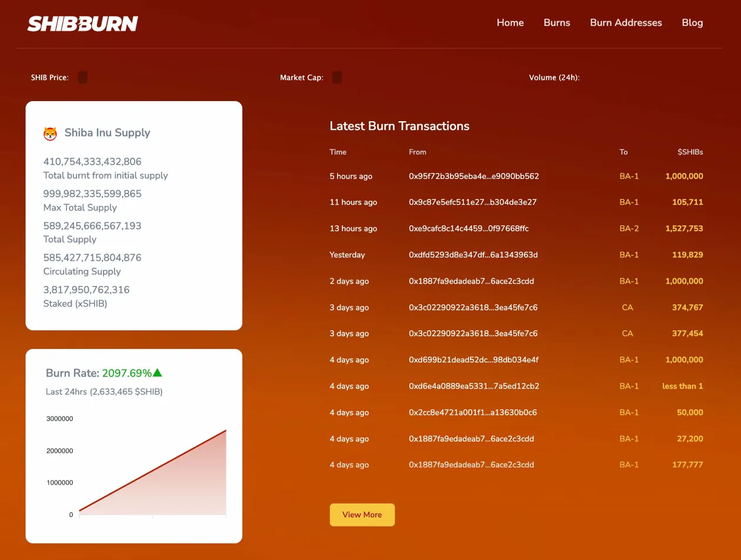Screen dimensions: 741x560
Task: Click first CA destination link
Action: 627,307
